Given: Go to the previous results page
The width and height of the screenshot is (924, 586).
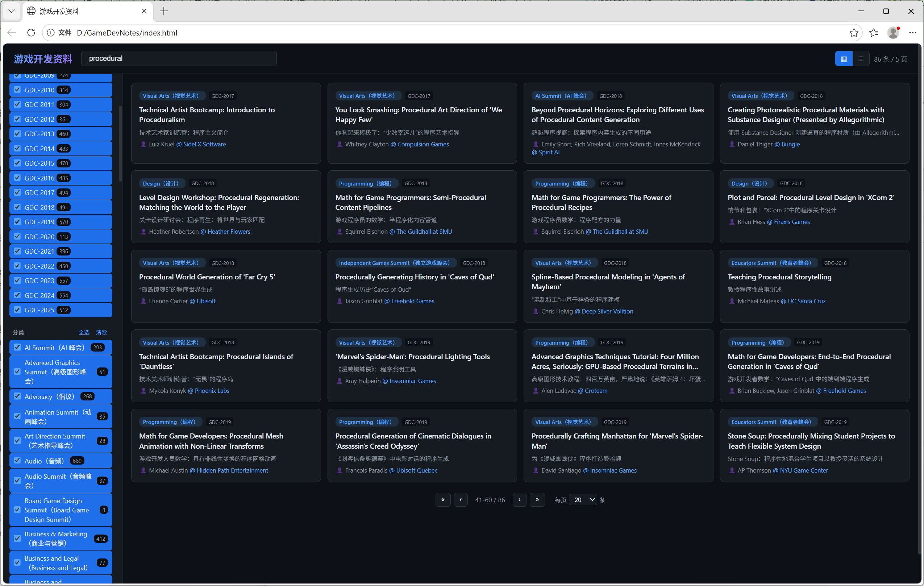Looking at the screenshot, I should (x=461, y=500).
